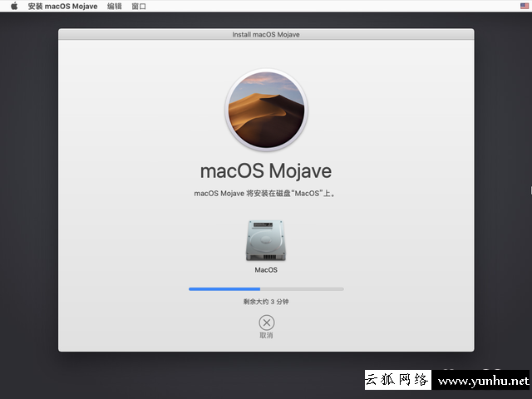This screenshot has width=532, height=399.
Task: Open the 编辑 menu
Action: [115, 6]
